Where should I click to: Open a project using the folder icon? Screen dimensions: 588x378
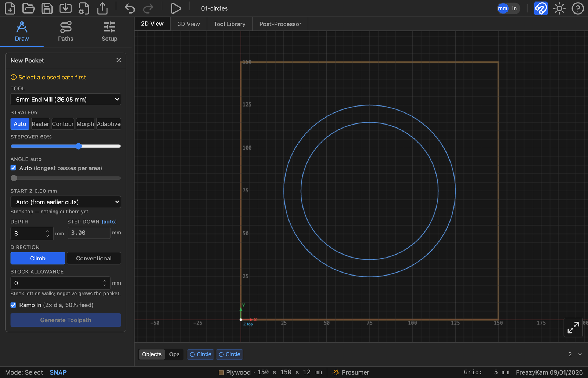click(x=28, y=8)
